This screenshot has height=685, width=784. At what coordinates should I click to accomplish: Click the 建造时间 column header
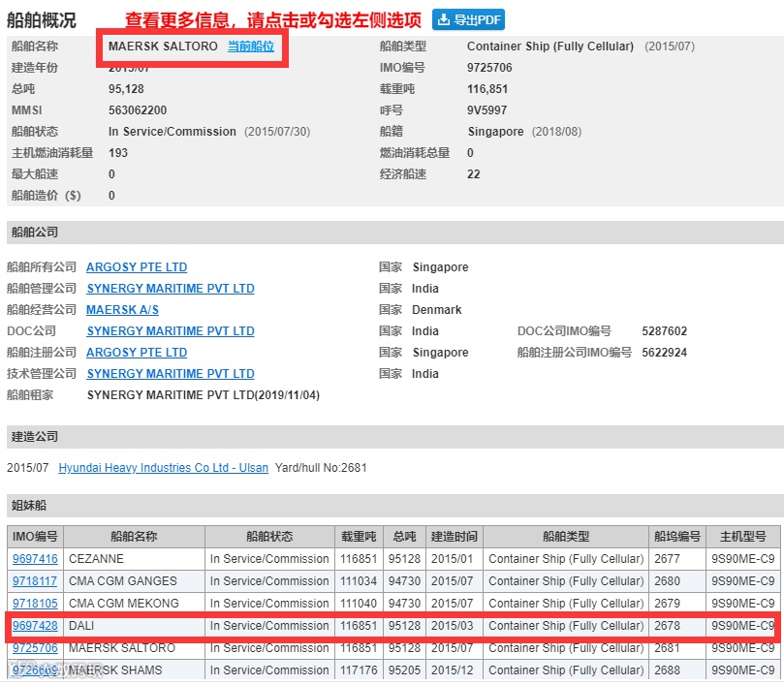coord(455,537)
